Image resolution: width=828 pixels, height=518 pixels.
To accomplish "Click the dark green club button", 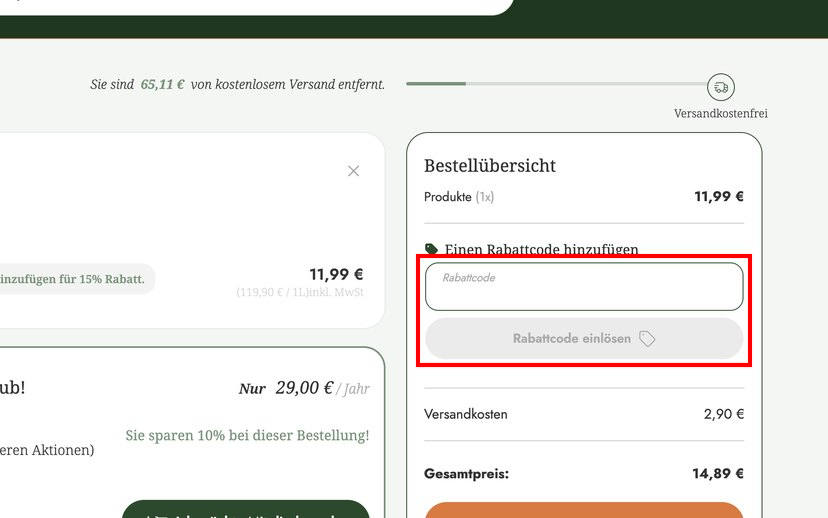I will point(246,509).
